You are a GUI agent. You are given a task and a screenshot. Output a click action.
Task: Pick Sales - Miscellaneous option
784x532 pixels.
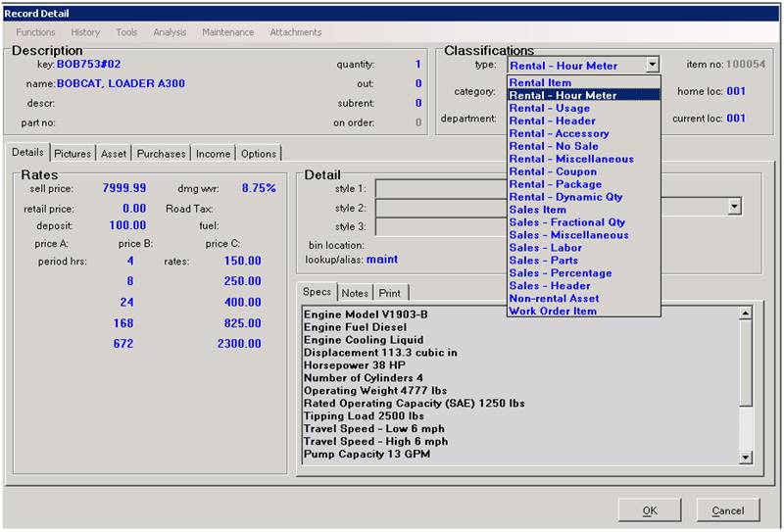tap(583, 234)
